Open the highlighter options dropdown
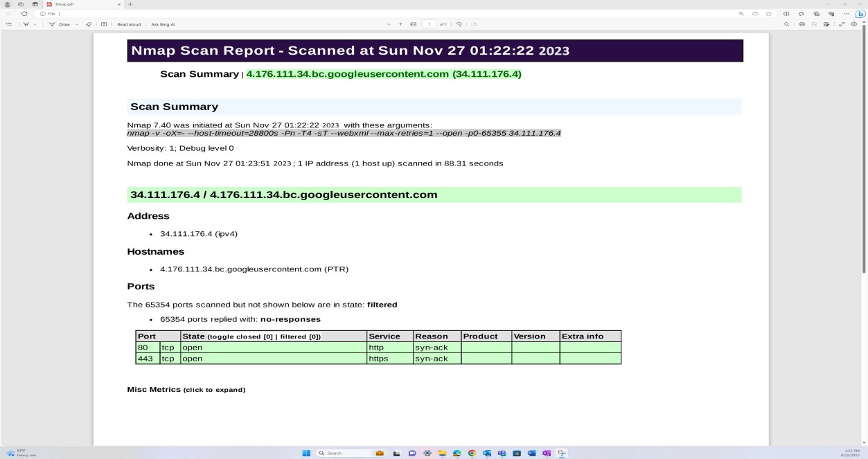This screenshot has height=459, width=868. pyautogui.click(x=35, y=24)
